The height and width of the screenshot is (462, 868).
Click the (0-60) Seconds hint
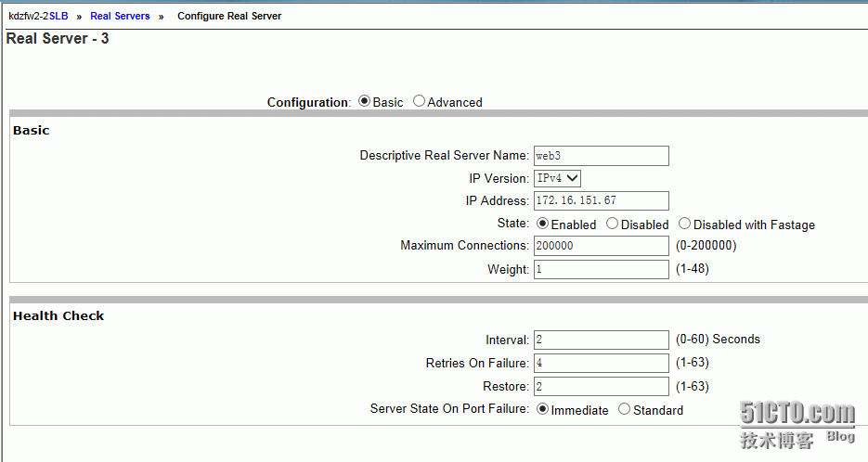click(718, 340)
